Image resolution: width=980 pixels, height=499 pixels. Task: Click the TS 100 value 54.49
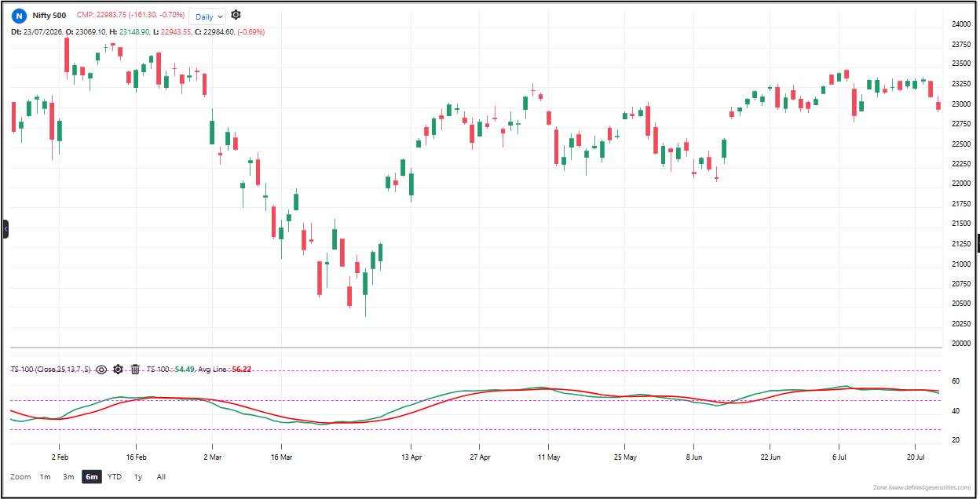tap(184, 369)
